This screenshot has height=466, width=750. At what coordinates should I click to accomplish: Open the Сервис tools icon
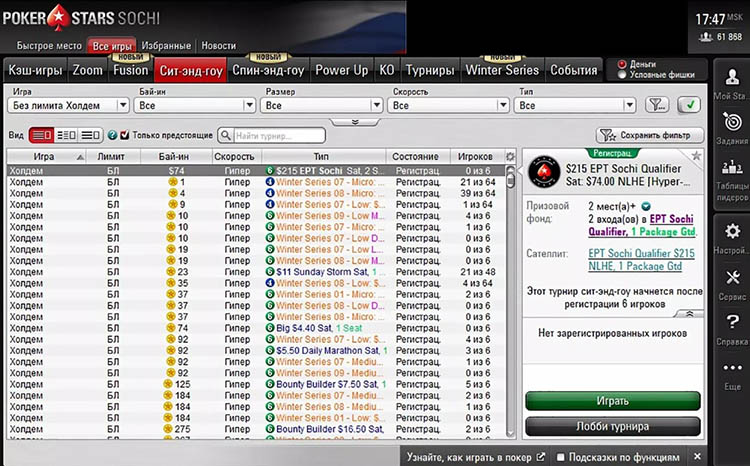click(732, 277)
